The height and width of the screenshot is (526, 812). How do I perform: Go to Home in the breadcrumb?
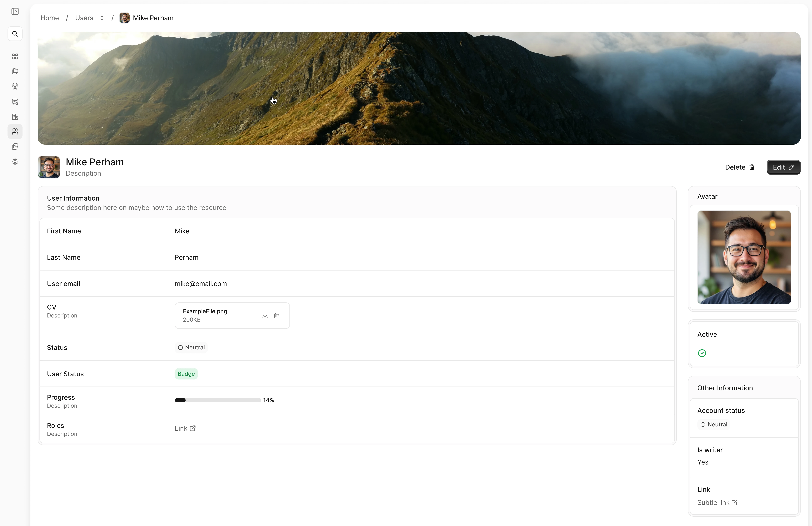tap(49, 18)
